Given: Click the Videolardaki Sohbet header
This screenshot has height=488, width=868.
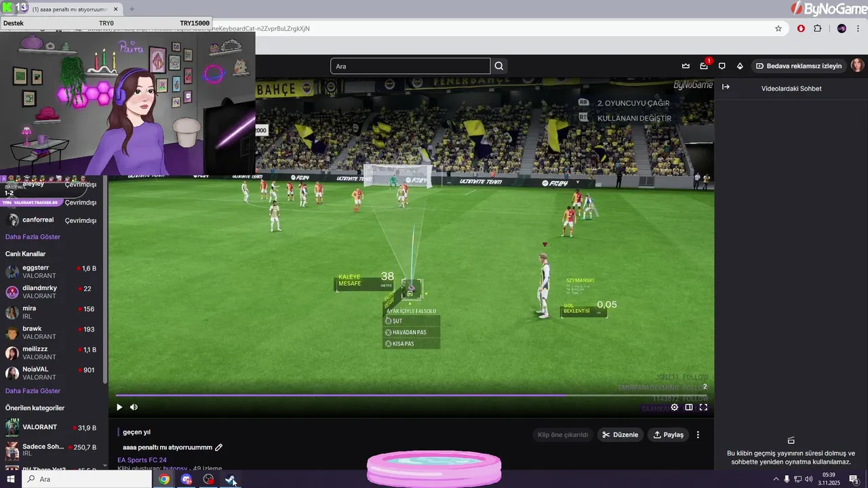Looking at the screenshot, I should [791, 88].
